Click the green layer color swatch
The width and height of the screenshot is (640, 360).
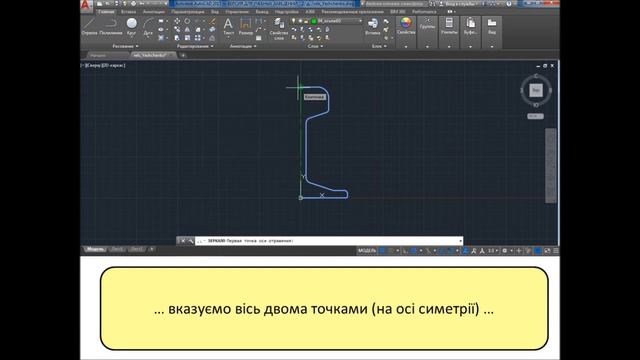(x=314, y=21)
